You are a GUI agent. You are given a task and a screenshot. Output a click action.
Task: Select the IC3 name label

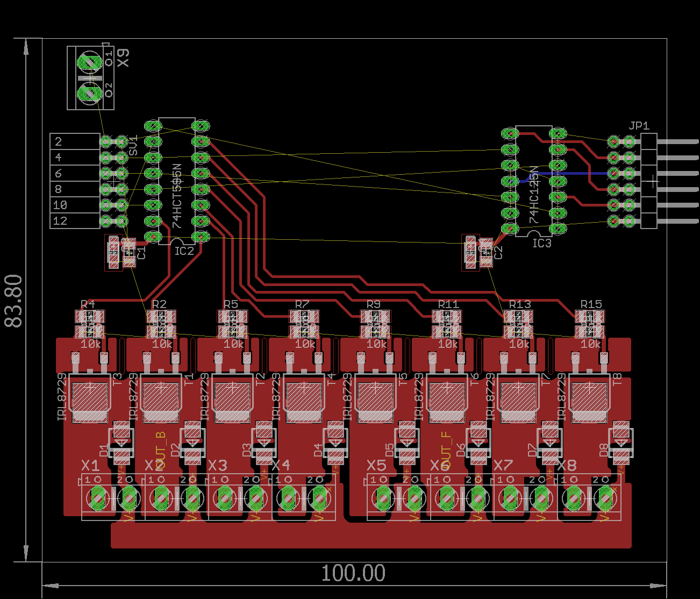[542, 244]
